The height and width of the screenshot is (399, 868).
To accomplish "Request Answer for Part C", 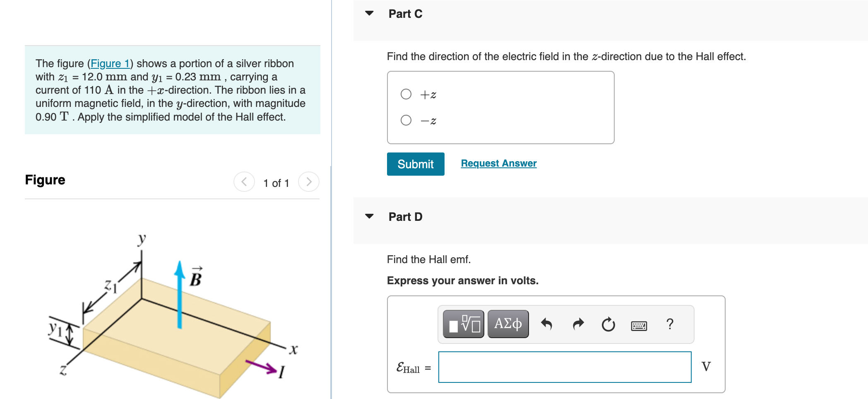I will (x=498, y=163).
